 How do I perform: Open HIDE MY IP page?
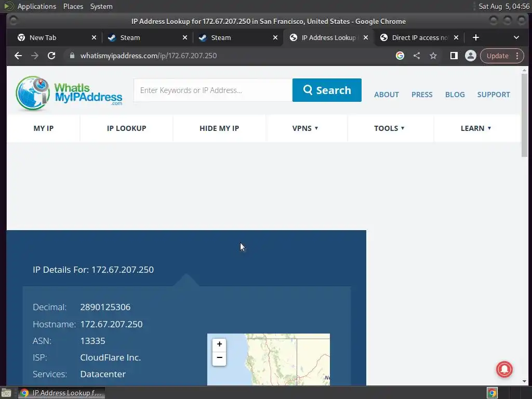[219, 128]
